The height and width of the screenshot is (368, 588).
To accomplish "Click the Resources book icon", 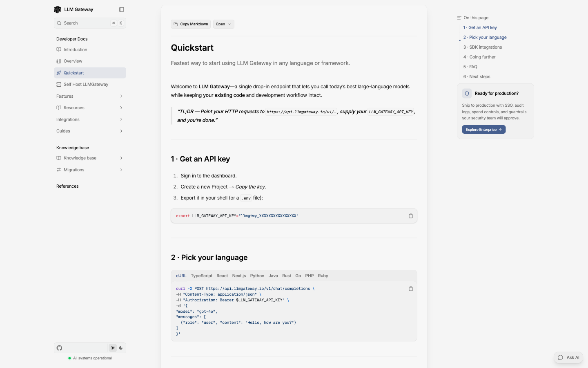I will 59,108.
